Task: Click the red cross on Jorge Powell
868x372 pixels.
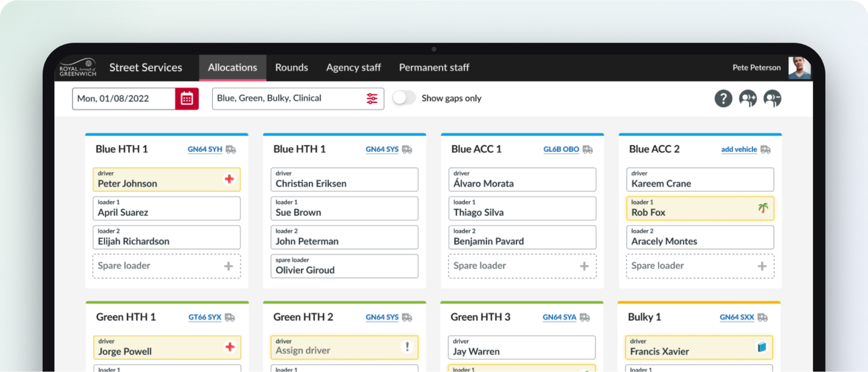Action: (230, 347)
